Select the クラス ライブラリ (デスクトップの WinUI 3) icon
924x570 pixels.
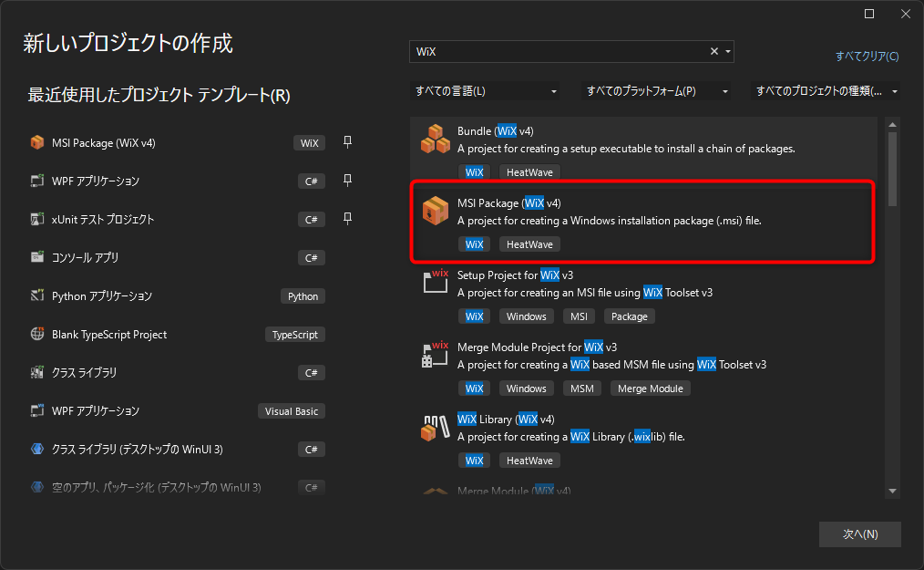37,449
